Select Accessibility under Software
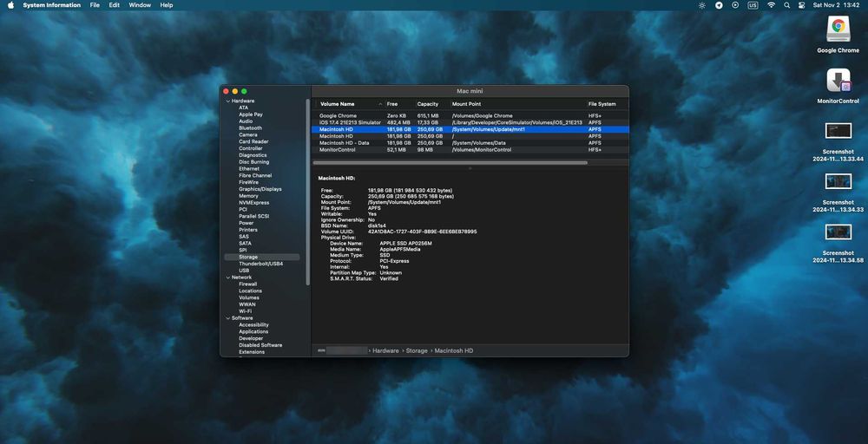This screenshot has height=444, width=868. pos(254,325)
